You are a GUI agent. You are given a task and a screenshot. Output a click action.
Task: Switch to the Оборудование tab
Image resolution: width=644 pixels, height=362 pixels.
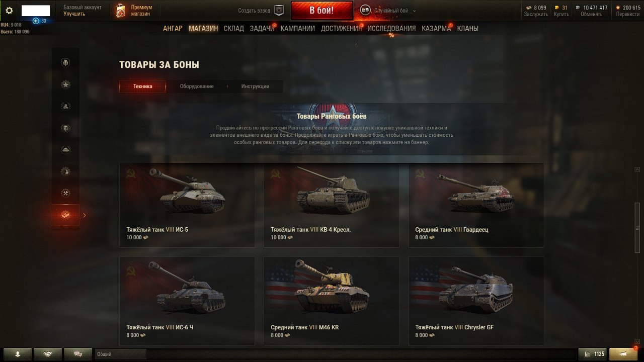197,86
